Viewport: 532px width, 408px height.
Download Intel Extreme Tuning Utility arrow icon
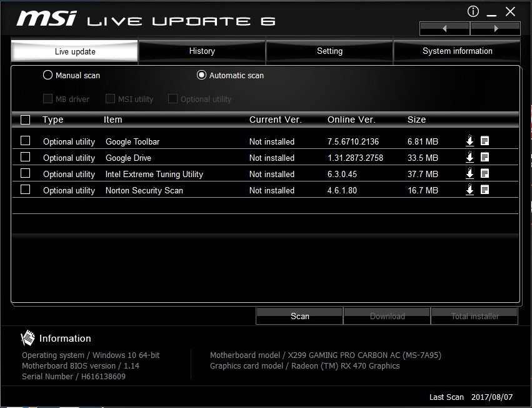pyautogui.click(x=469, y=173)
